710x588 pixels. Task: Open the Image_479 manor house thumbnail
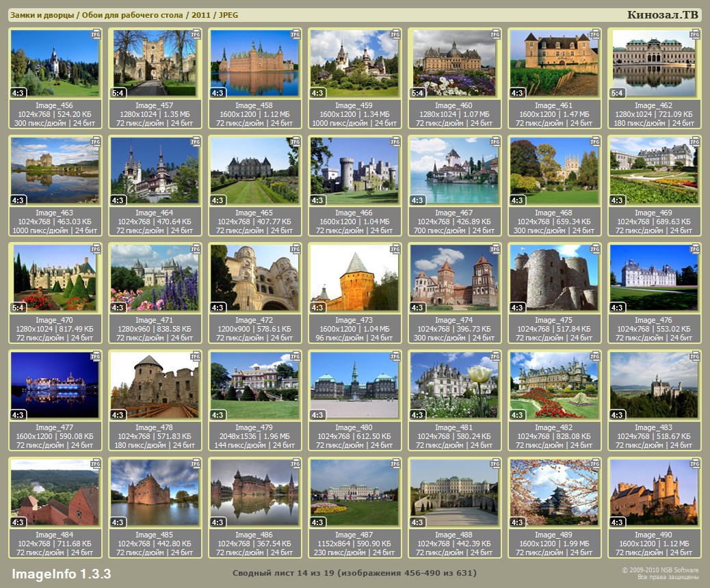pyautogui.click(x=254, y=385)
